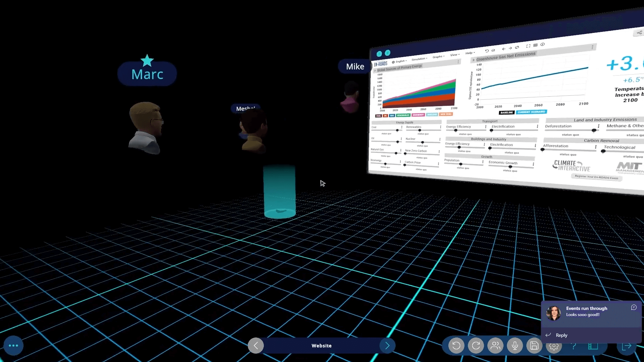Screen dimensions: 644x362
Task: Click the Website navigation bar label
Action: point(321,346)
